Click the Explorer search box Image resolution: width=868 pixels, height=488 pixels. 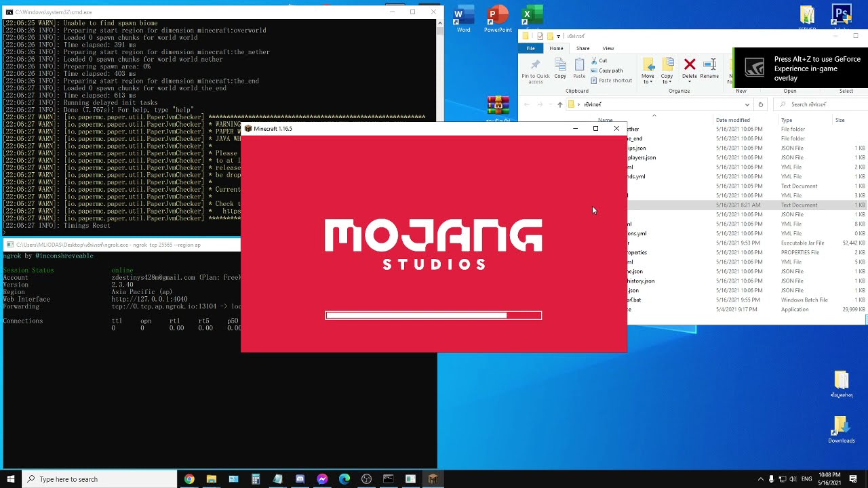click(x=822, y=104)
